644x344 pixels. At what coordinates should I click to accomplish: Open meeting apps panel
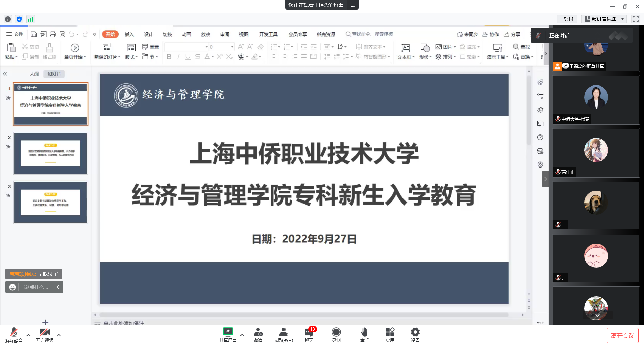(390, 332)
